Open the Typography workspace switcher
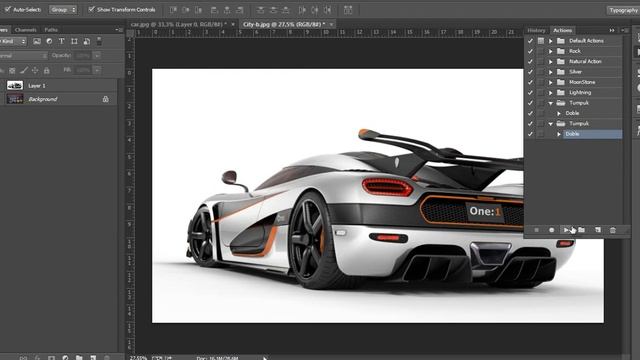 point(622,10)
